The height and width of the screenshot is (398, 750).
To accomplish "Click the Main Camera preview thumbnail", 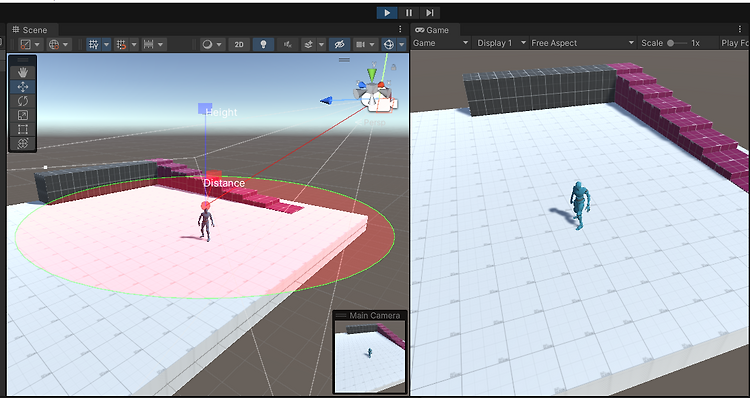I will [370, 356].
